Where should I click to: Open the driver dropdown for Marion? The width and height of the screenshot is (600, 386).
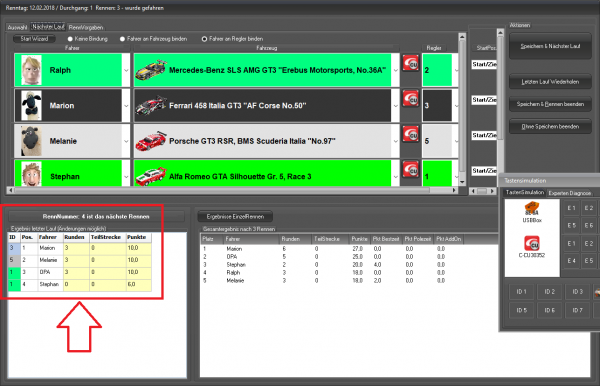point(126,106)
